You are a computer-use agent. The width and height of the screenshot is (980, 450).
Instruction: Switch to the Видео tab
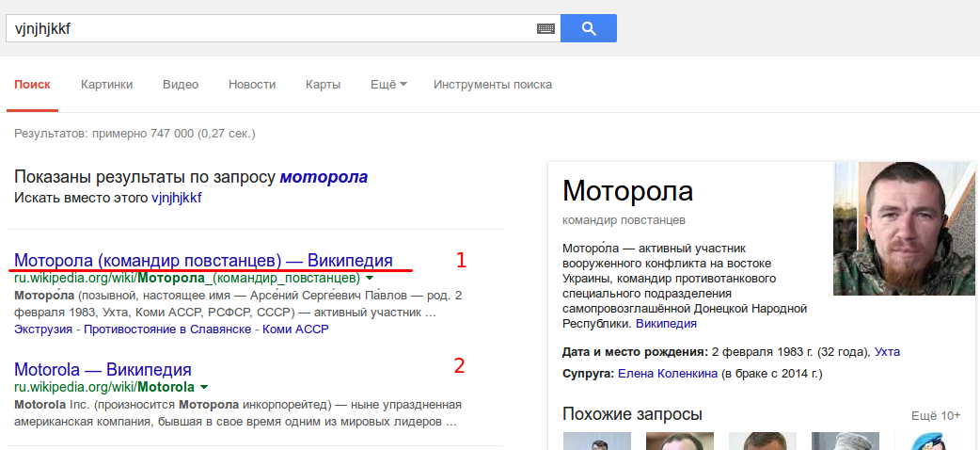181,85
